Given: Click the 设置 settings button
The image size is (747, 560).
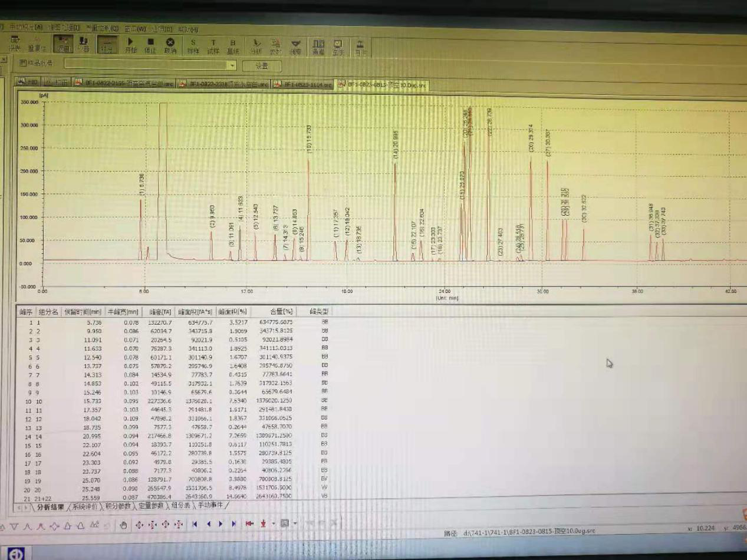Looking at the screenshot, I should tap(262, 66).
